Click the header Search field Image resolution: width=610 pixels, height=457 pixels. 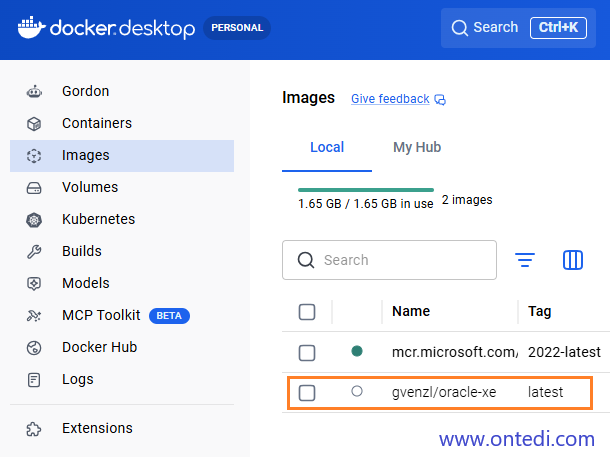(518, 28)
